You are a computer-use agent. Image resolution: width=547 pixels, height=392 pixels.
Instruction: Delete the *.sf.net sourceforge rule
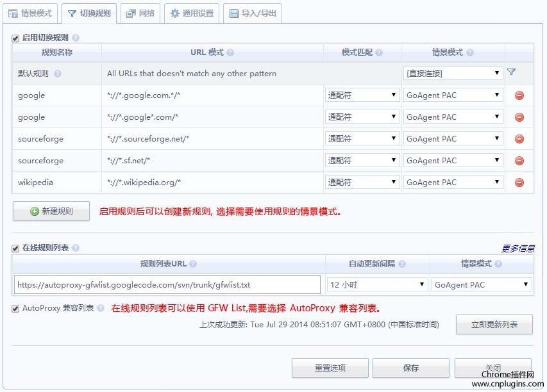pos(519,161)
